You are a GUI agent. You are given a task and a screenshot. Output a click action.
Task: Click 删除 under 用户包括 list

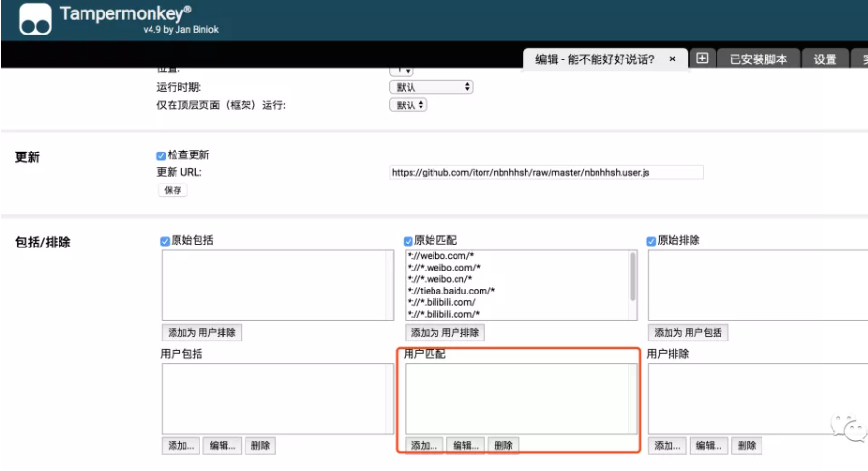click(260, 445)
